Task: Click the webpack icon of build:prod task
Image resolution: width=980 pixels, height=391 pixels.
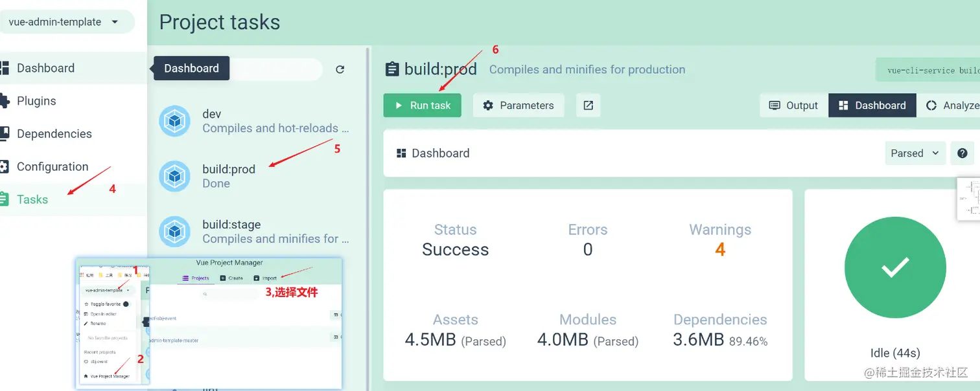Action: [x=174, y=176]
